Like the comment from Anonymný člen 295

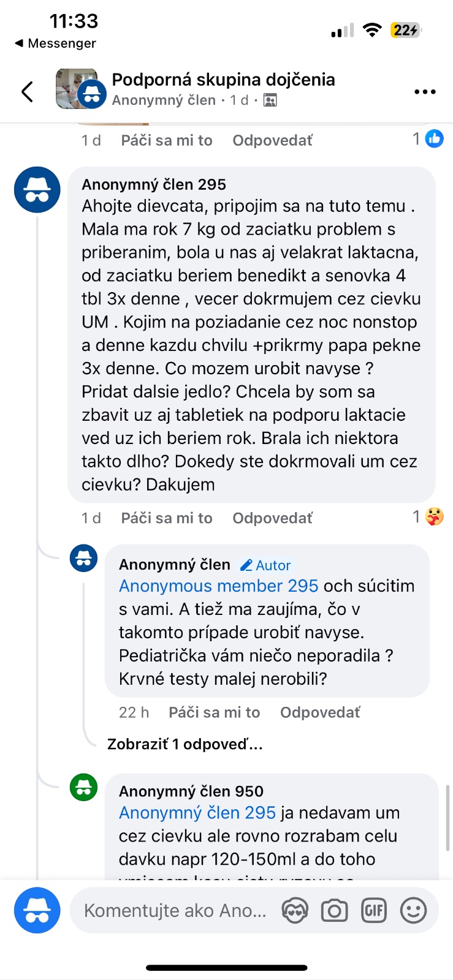[x=167, y=518]
